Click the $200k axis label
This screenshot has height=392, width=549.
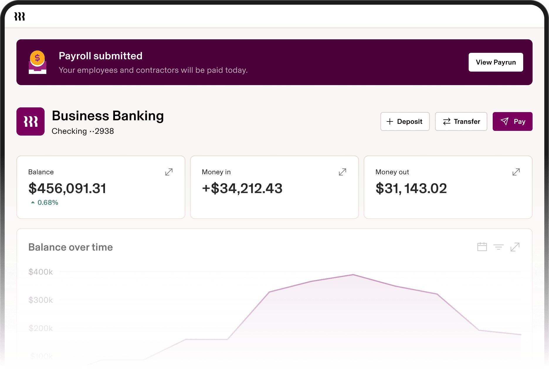[x=40, y=328]
